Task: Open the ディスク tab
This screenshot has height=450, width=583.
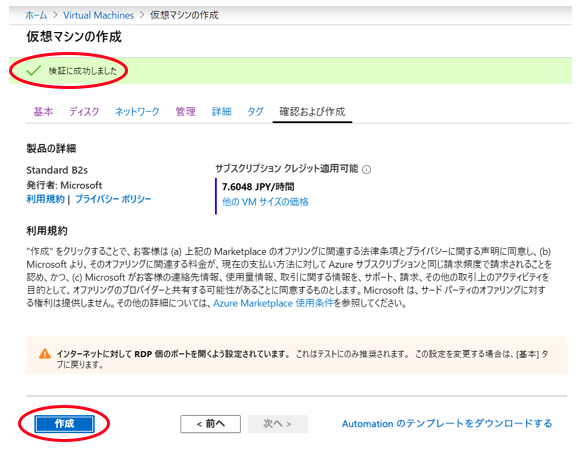Action: [84, 111]
